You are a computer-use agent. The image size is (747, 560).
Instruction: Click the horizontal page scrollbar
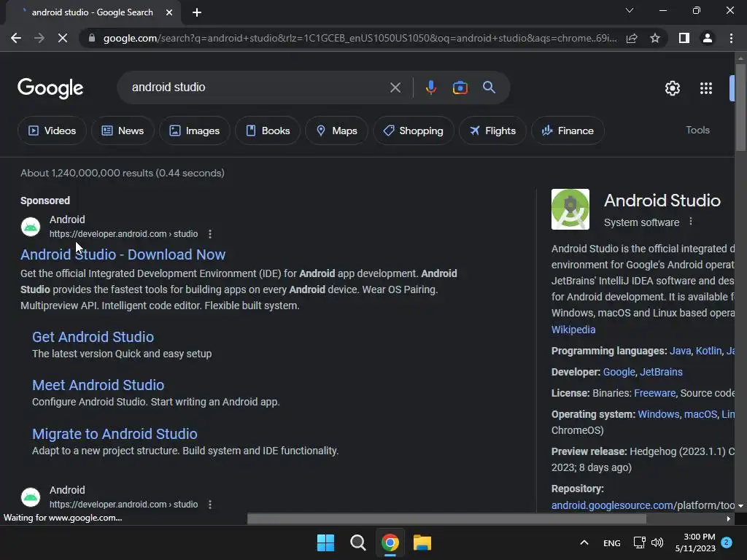pos(446,518)
